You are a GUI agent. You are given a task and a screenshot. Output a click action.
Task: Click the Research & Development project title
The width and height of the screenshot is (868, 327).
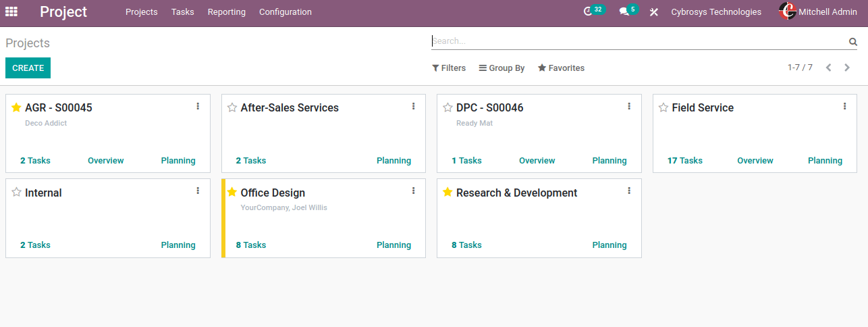(x=517, y=193)
